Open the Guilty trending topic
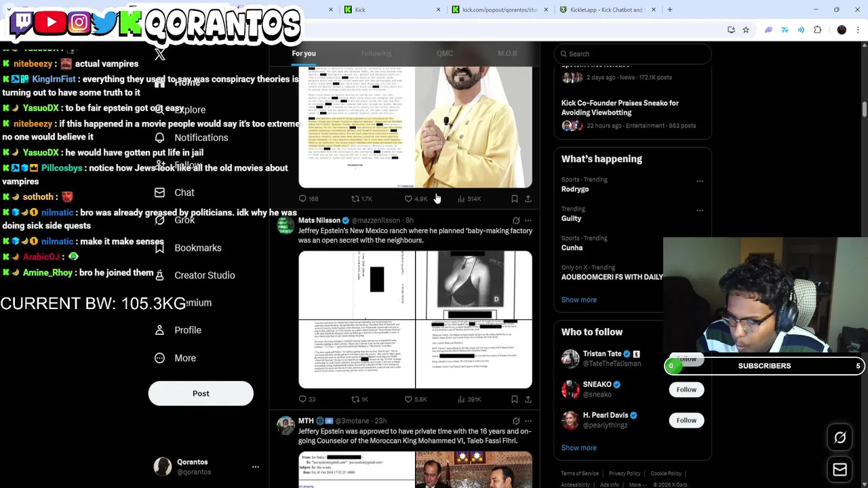Image resolution: width=868 pixels, height=488 pixels. coord(571,218)
